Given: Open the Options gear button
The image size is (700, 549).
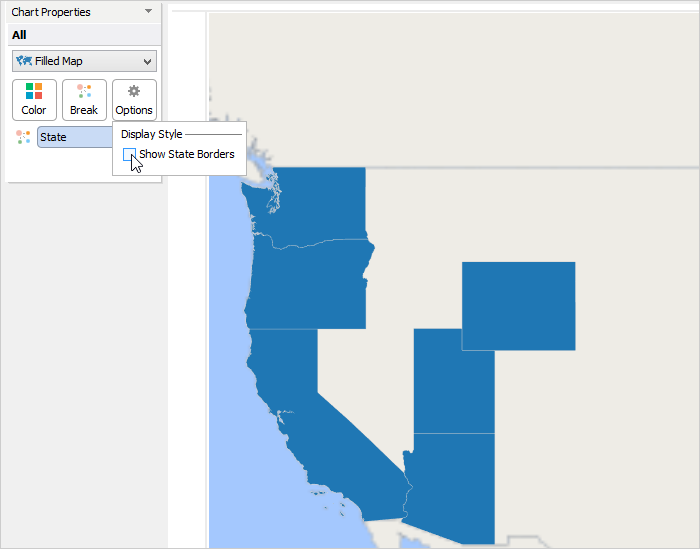Looking at the screenshot, I should tap(134, 100).
